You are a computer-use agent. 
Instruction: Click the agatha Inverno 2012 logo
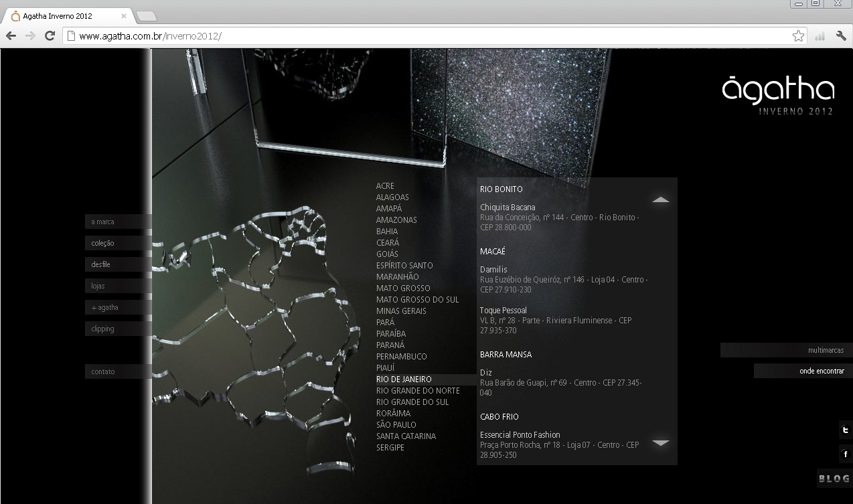778,96
